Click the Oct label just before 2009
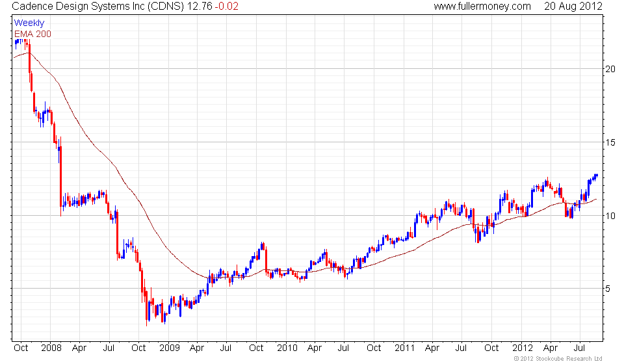This screenshot has width=637, height=364. pos(138,348)
